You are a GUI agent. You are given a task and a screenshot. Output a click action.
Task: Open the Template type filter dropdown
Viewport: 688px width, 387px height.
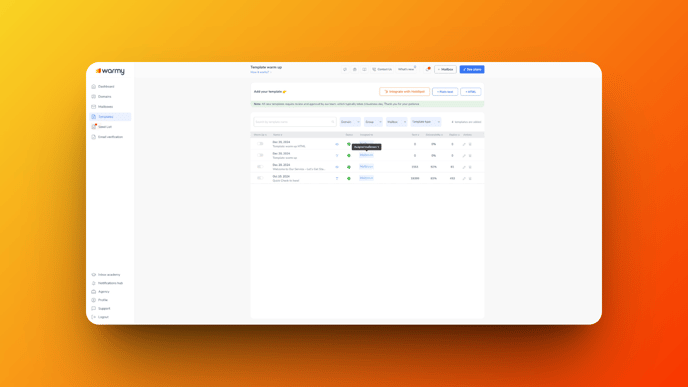pos(426,122)
